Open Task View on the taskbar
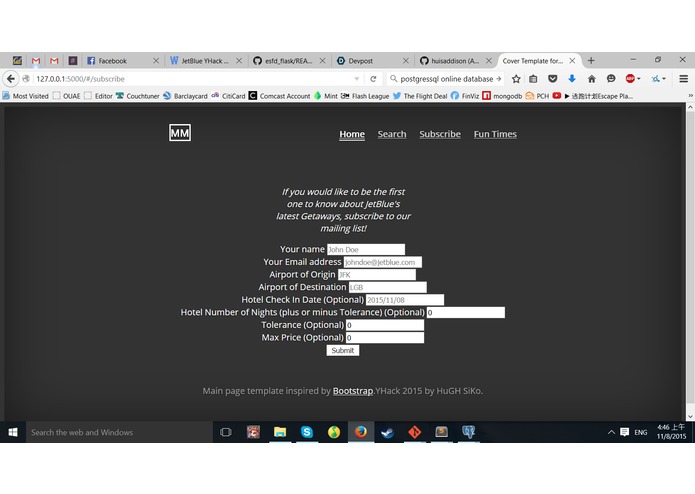This screenshot has width=695, height=494. (x=226, y=432)
